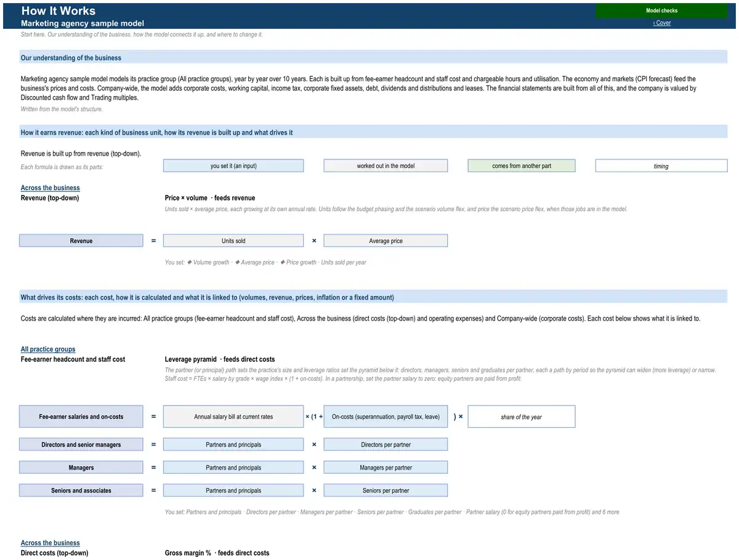739x560 pixels.
Task: Select the Revenue result box
Action: pos(81,241)
